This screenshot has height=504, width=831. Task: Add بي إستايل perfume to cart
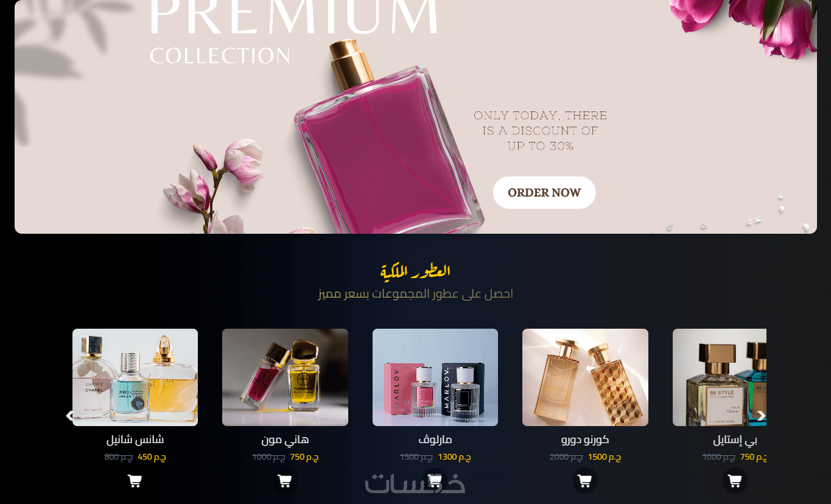735,481
